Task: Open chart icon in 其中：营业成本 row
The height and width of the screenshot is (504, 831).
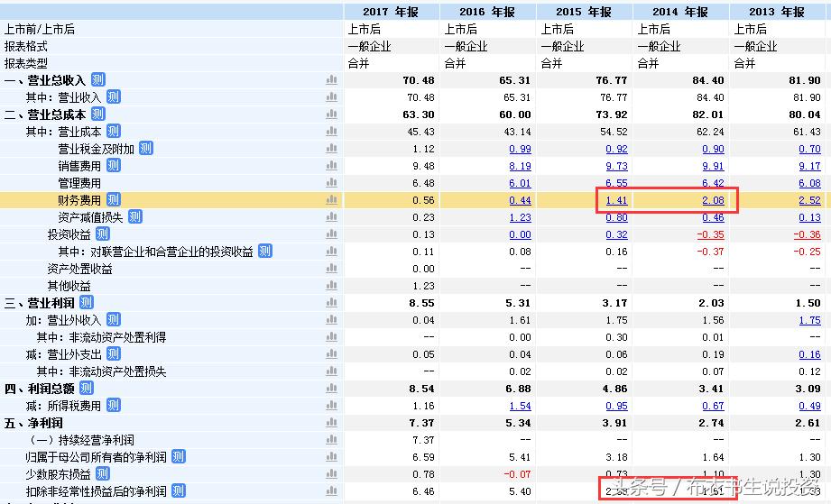Action: (x=331, y=131)
